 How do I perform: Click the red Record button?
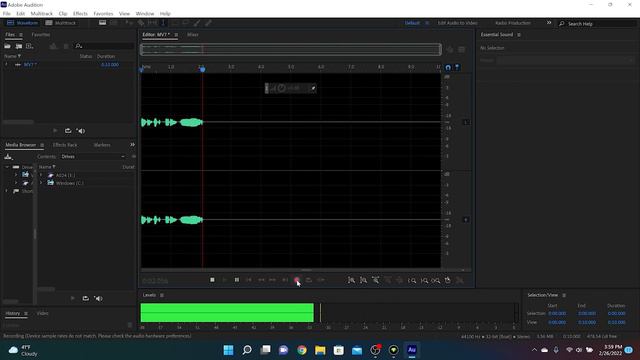tap(297, 280)
